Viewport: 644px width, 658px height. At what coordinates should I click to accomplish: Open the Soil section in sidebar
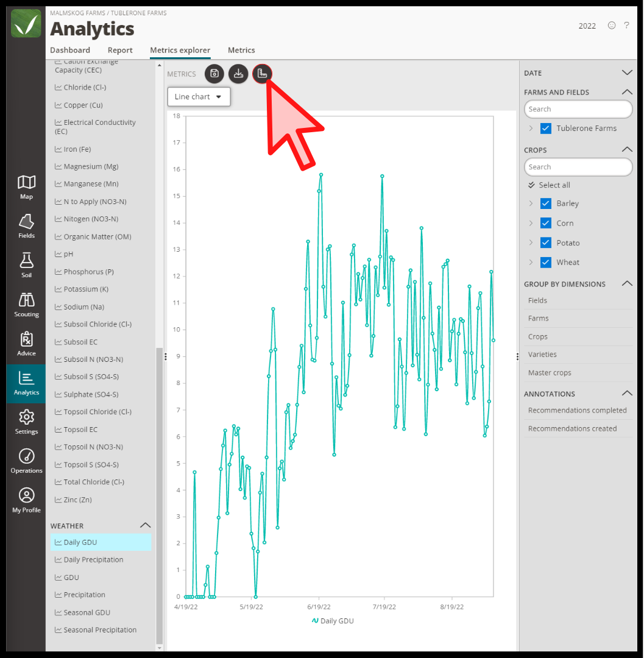tap(26, 266)
